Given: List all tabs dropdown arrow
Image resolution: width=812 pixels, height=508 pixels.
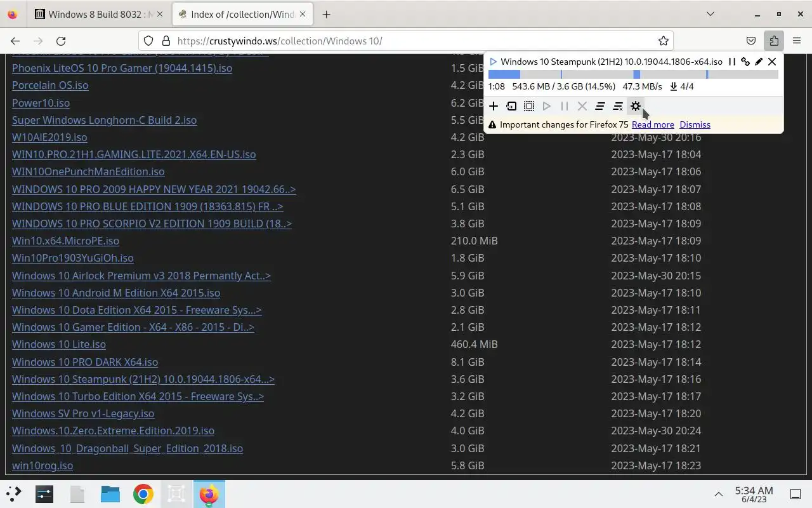Looking at the screenshot, I should (x=710, y=14).
